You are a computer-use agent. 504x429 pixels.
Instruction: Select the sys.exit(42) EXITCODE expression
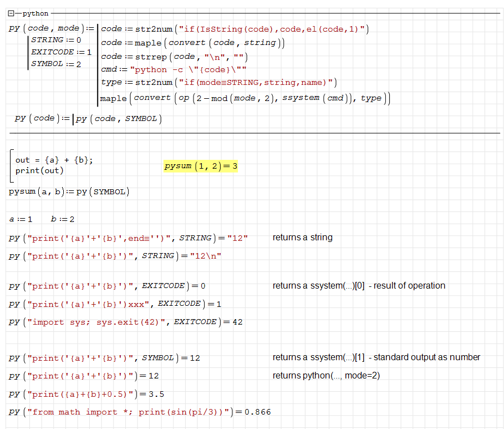pyautogui.click(x=126, y=322)
